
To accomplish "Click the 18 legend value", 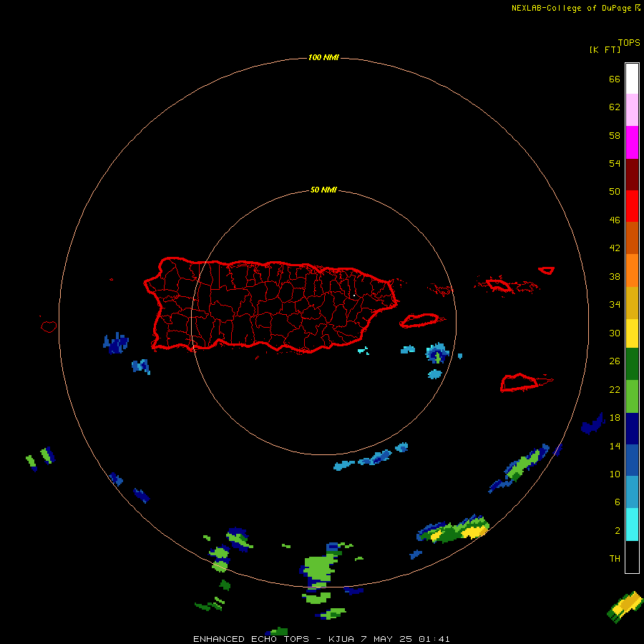I will (x=615, y=418).
